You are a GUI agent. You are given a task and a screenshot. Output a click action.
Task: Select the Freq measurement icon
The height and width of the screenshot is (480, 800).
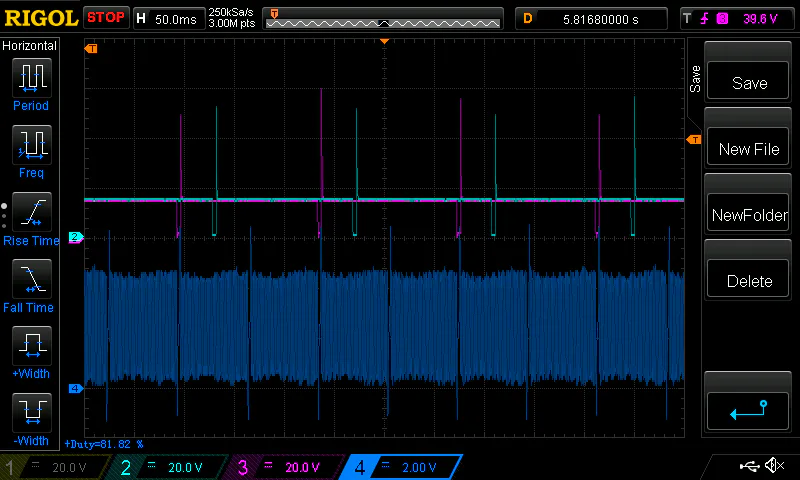[x=31, y=144]
